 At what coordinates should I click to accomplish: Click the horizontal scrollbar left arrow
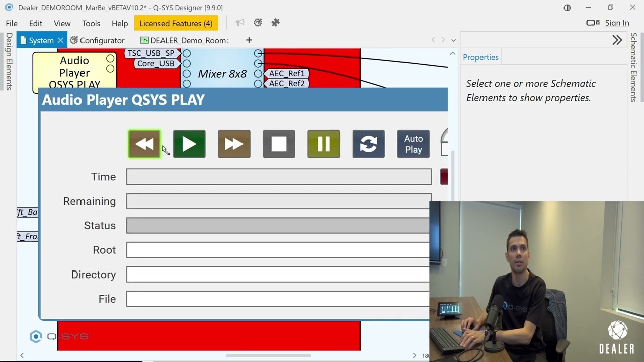click(x=22, y=355)
